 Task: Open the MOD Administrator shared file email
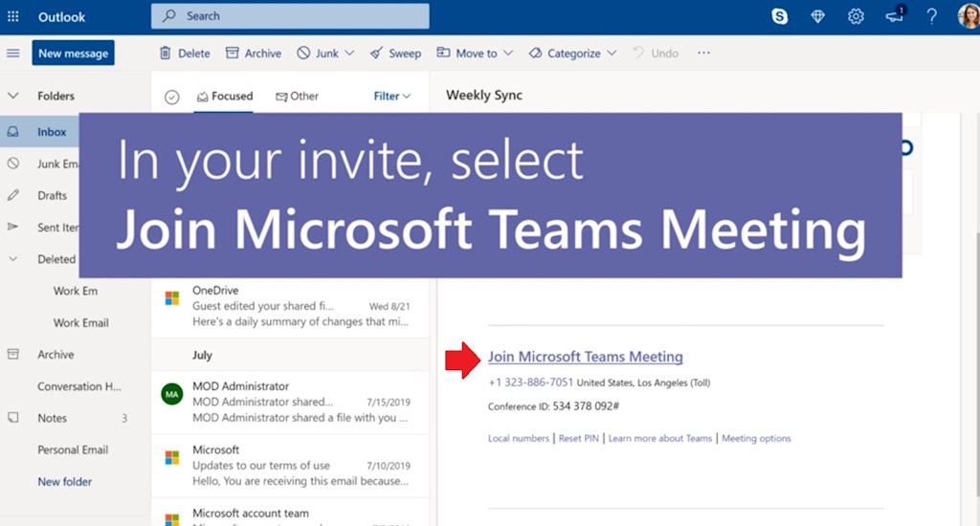tap(290, 403)
